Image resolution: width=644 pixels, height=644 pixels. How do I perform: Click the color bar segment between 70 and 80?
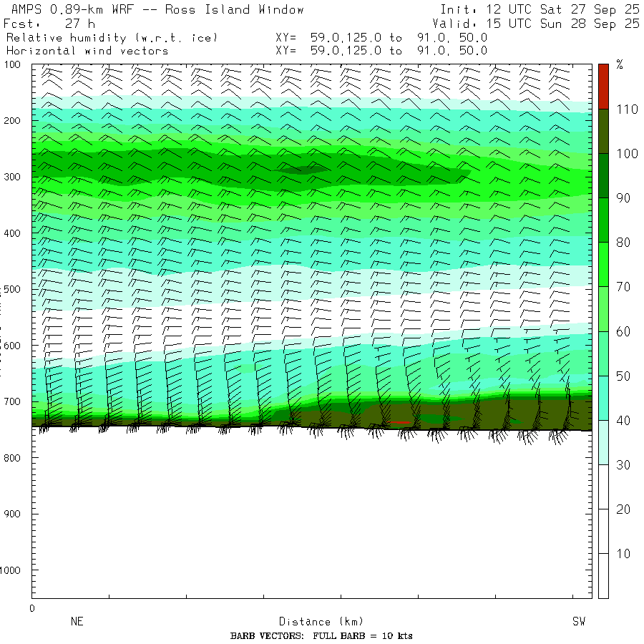click(603, 265)
